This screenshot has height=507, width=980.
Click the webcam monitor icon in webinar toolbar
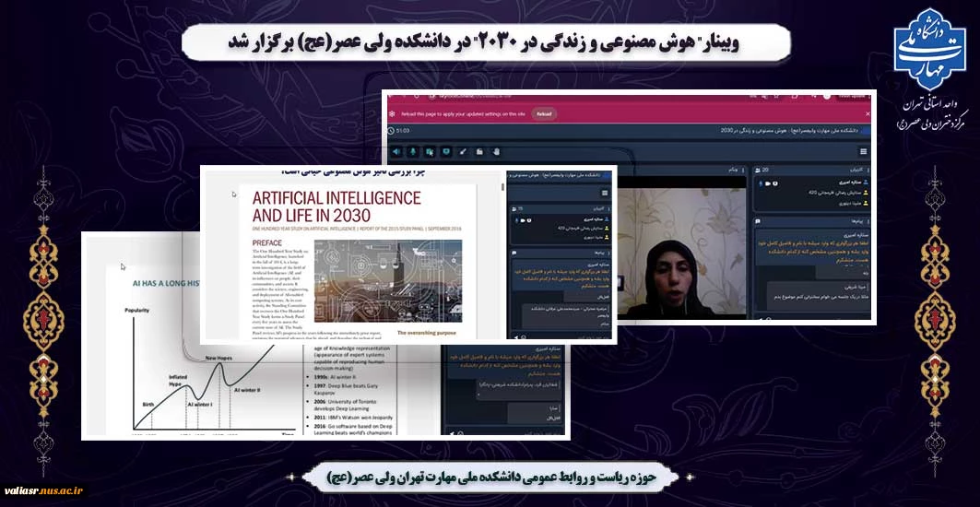click(446, 151)
